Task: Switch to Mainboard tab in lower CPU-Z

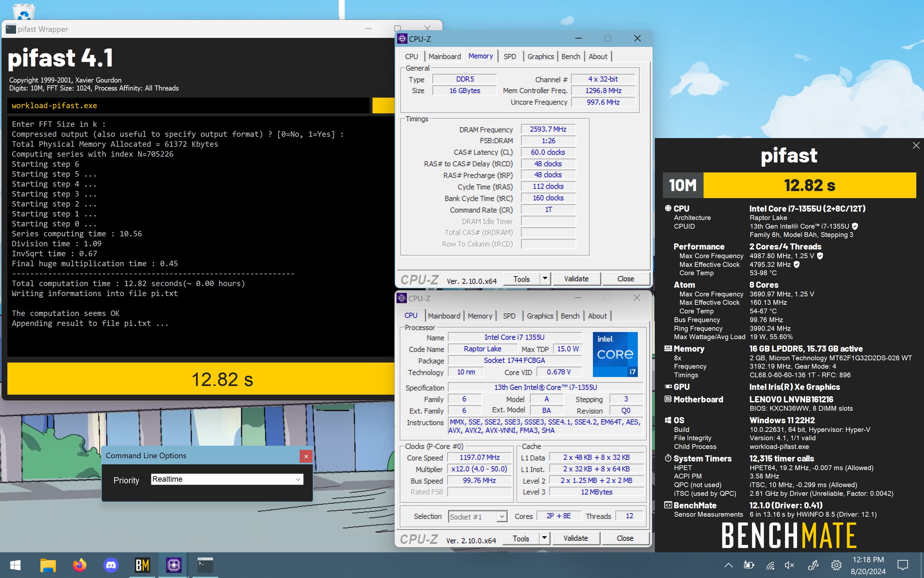Action: (x=444, y=316)
